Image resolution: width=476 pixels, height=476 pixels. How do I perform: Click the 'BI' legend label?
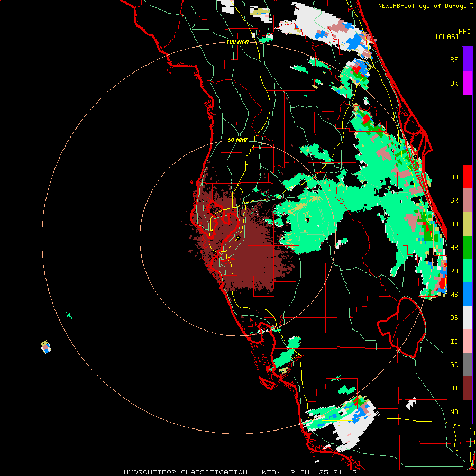454,388
